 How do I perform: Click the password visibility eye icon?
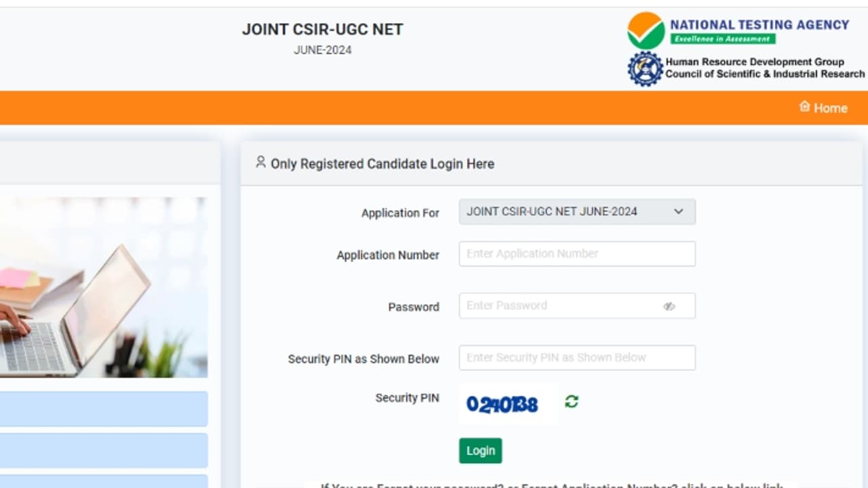669,306
